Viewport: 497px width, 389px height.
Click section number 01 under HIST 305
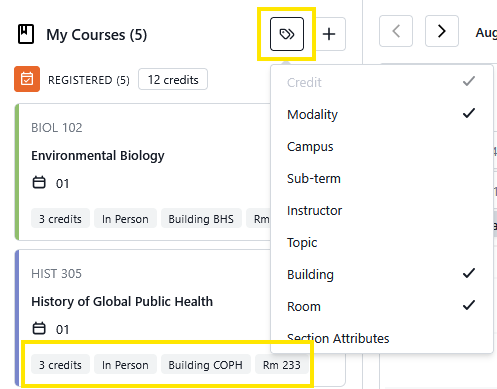coord(62,329)
